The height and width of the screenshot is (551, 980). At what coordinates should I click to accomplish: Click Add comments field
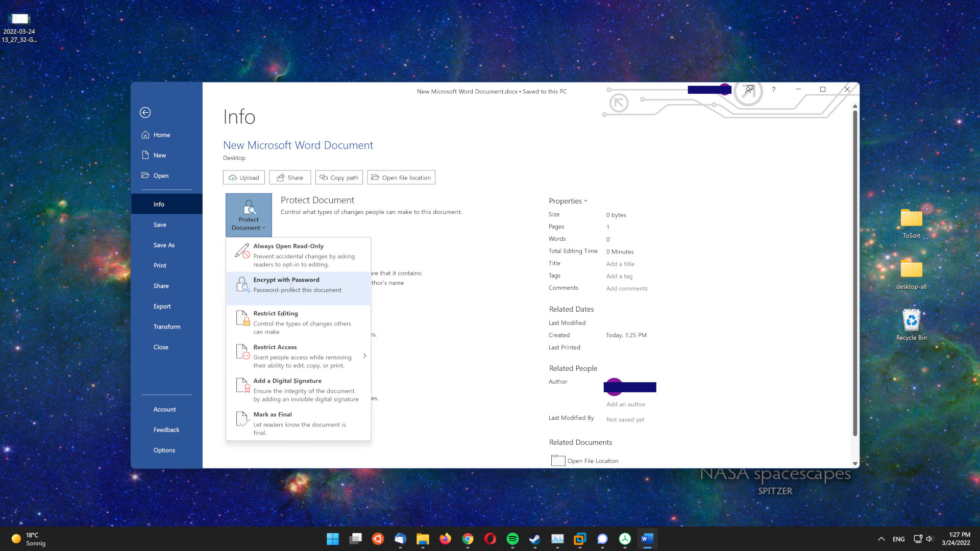point(627,288)
